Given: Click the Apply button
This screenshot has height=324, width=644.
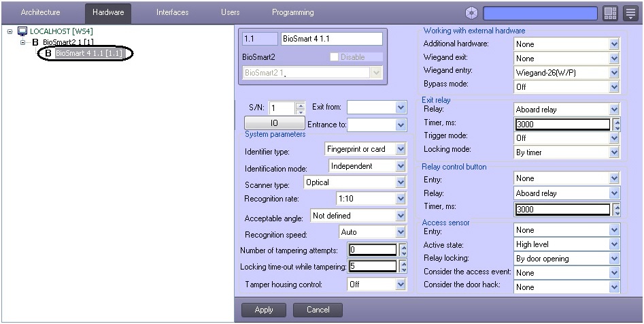Looking at the screenshot, I should pos(264,310).
